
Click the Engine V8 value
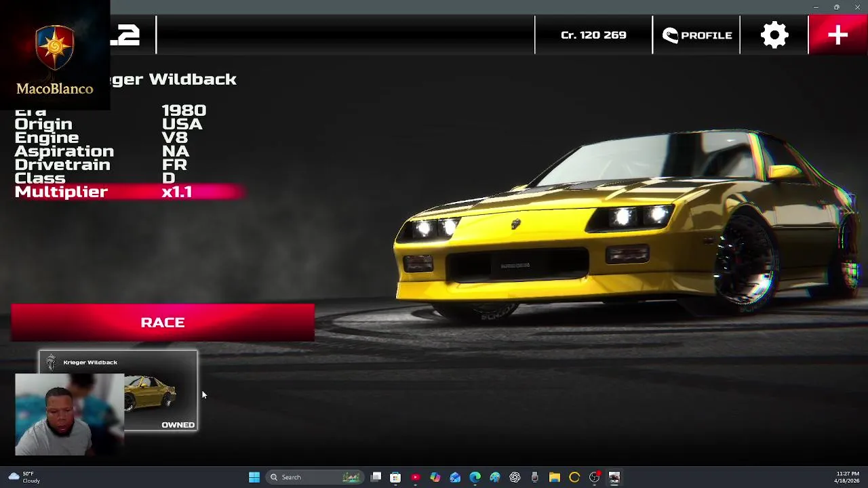pos(174,138)
